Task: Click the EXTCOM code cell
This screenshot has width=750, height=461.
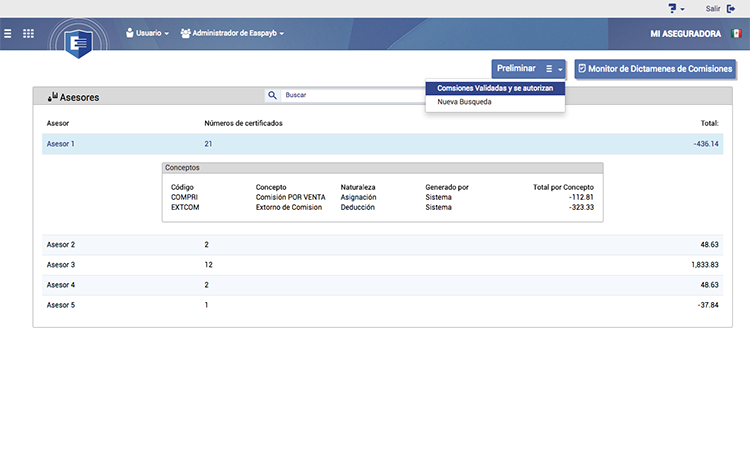Action: click(x=185, y=207)
